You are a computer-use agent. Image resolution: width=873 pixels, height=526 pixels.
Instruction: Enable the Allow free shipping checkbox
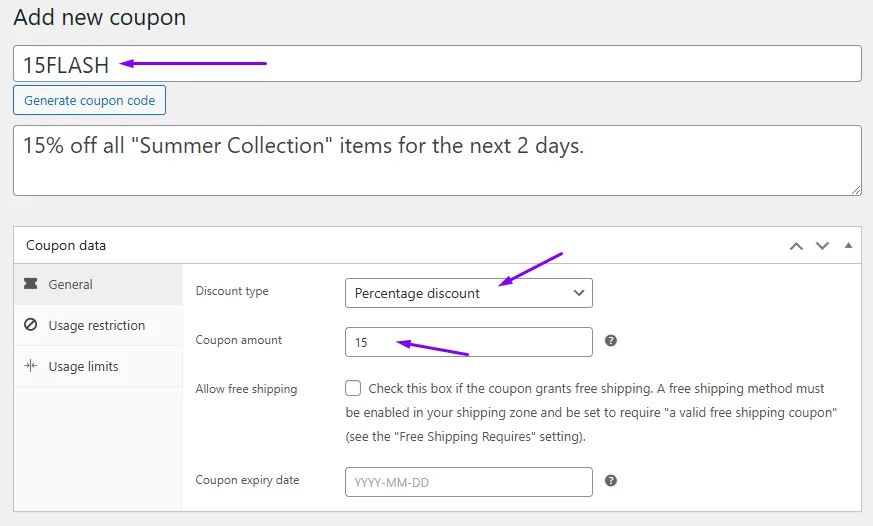(x=353, y=388)
